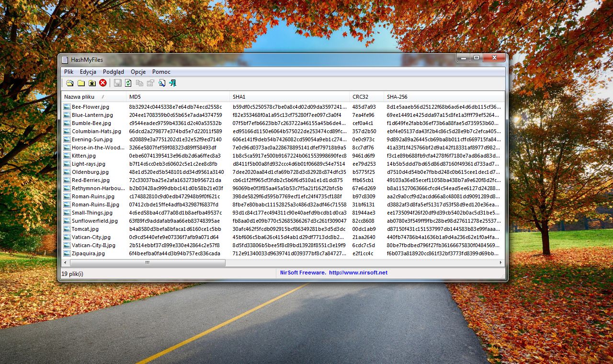Click the file icon next to Zipaquira.jpg
Image resolution: width=613 pixels, height=364 pixels.
(x=67, y=253)
